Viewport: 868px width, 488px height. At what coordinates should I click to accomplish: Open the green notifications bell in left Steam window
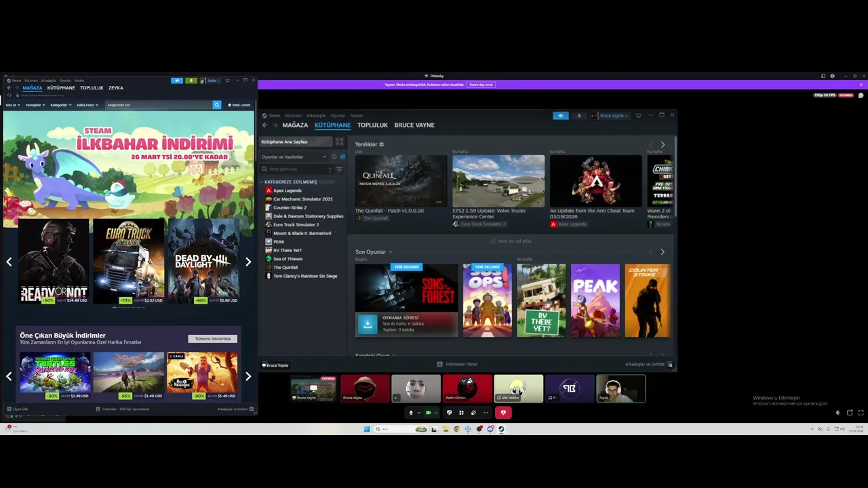[191, 81]
